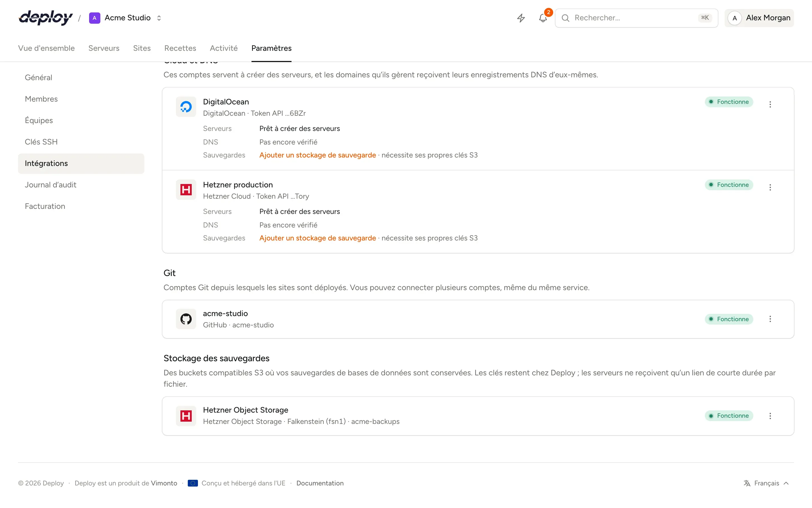Viewport: 812px width, 508px height.
Task: Click the Alex Morgan avatar circle
Action: click(734, 18)
